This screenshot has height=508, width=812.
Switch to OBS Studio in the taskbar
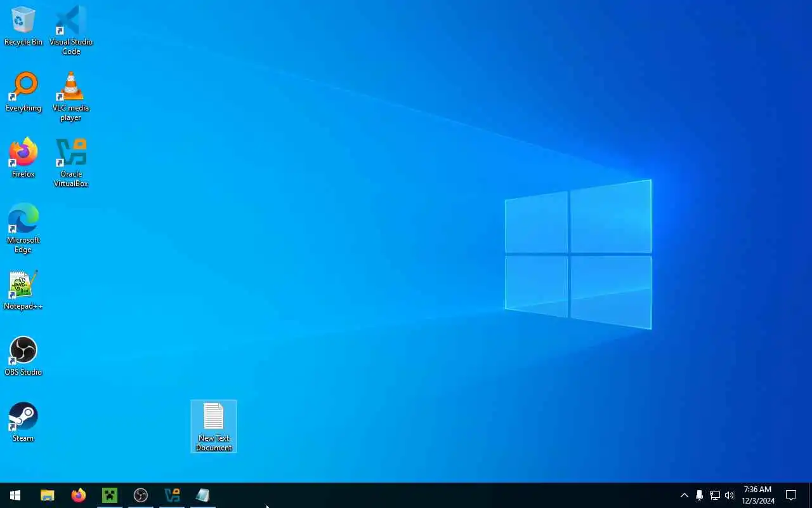[141, 495]
